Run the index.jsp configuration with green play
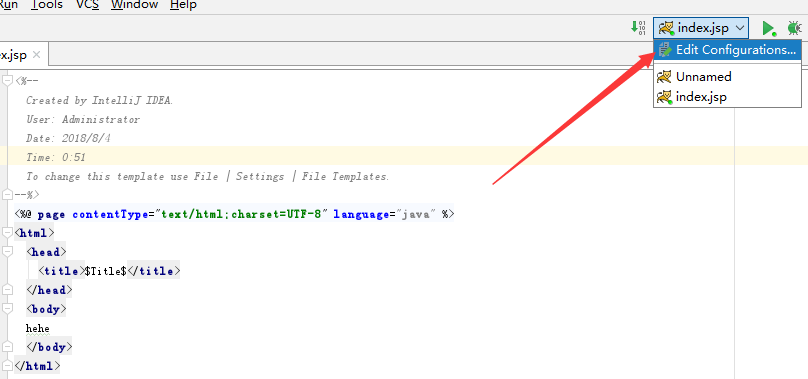 coord(769,28)
